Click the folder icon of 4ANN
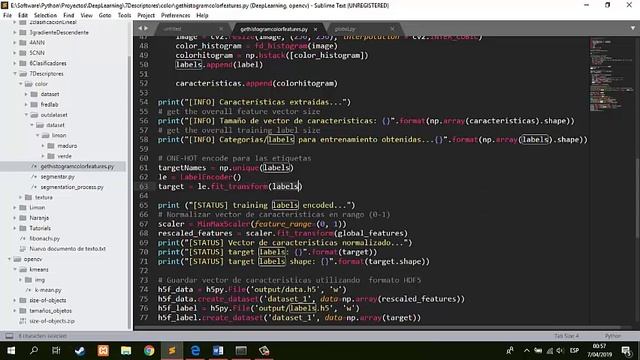 point(23,42)
